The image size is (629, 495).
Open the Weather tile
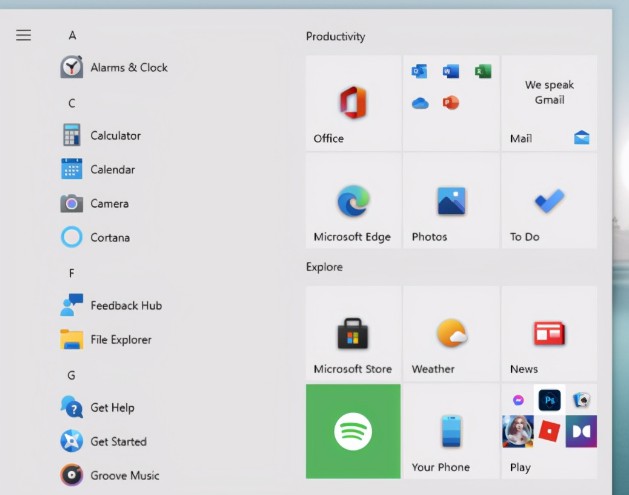[451, 333]
